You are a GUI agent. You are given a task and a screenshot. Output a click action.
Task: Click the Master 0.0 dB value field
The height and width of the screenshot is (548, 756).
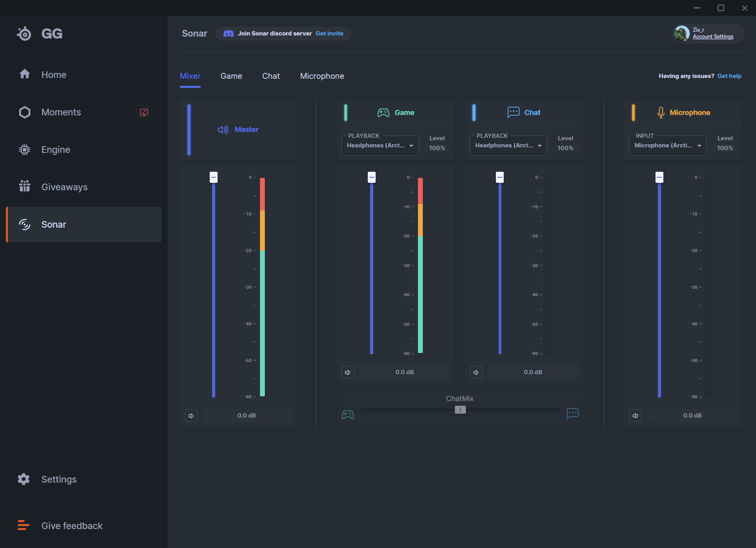tap(247, 416)
